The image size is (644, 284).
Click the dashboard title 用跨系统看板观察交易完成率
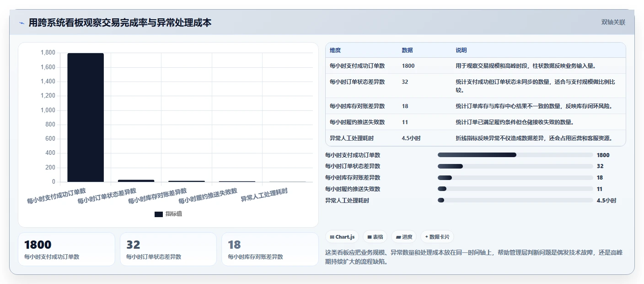tap(120, 22)
